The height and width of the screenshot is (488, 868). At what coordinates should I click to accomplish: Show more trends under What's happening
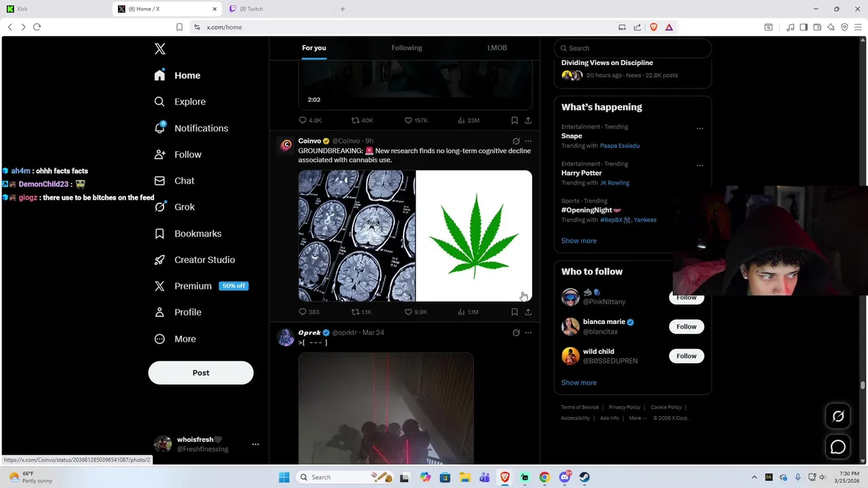click(579, 241)
